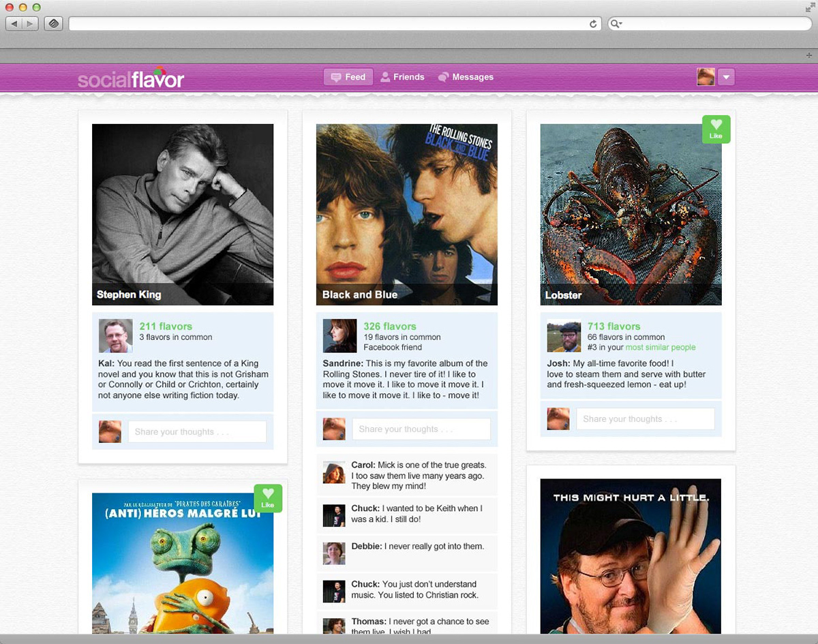Click the socialflavor logo
The height and width of the screenshot is (644, 818).
pos(131,78)
